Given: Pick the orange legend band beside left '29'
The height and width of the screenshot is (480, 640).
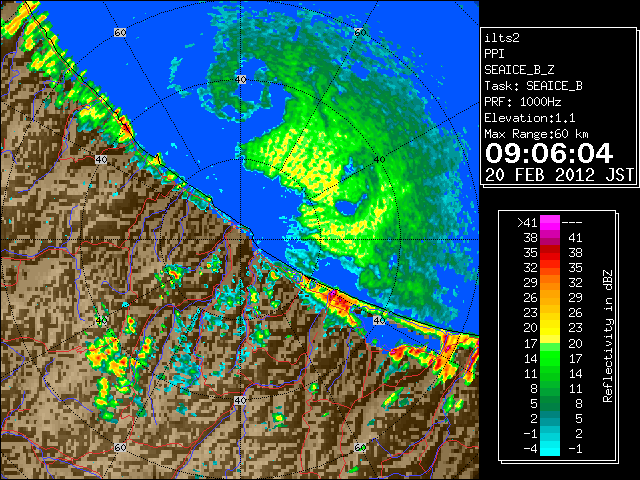Looking at the screenshot, I should tap(550, 283).
